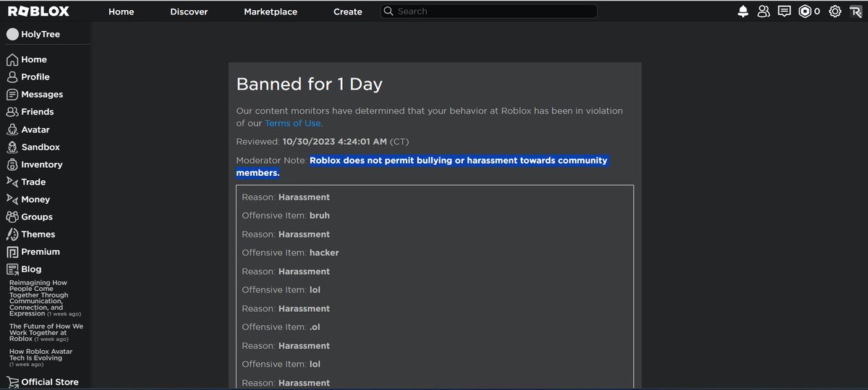Click the Offensive Item .ol entry
The height and width of the screenshot is (390, 868).
pos(281,327)
